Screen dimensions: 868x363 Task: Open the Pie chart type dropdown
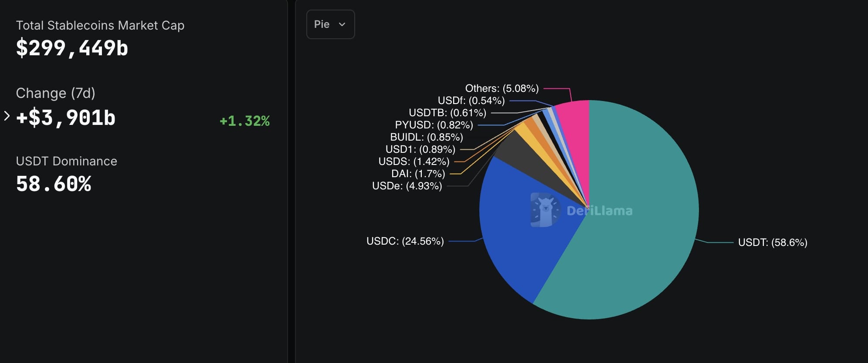(x=330, y=24)
